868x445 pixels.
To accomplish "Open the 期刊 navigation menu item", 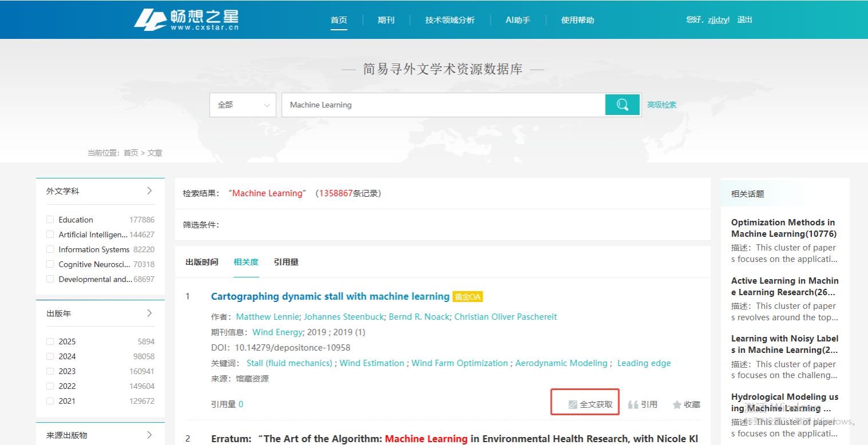I will point(386,20).
